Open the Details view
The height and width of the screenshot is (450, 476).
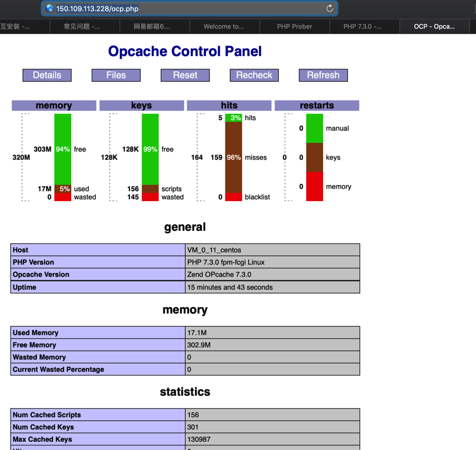tap(47, 75)
